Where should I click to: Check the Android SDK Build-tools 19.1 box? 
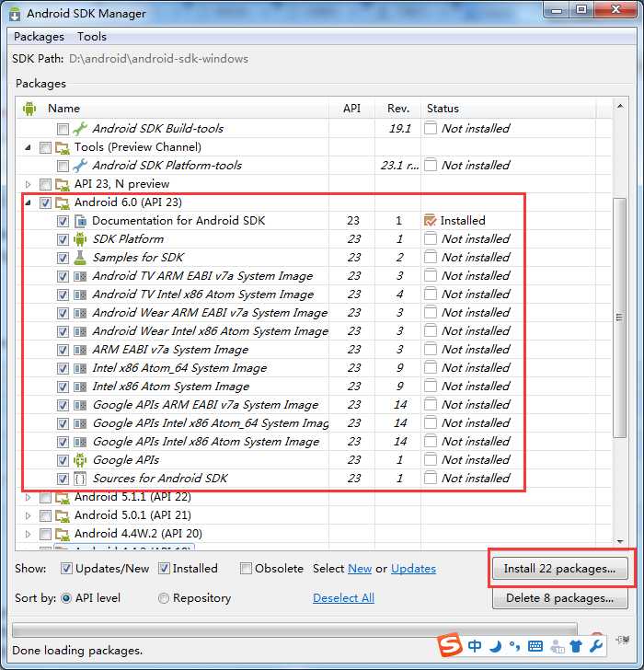[x=63, y=129]
